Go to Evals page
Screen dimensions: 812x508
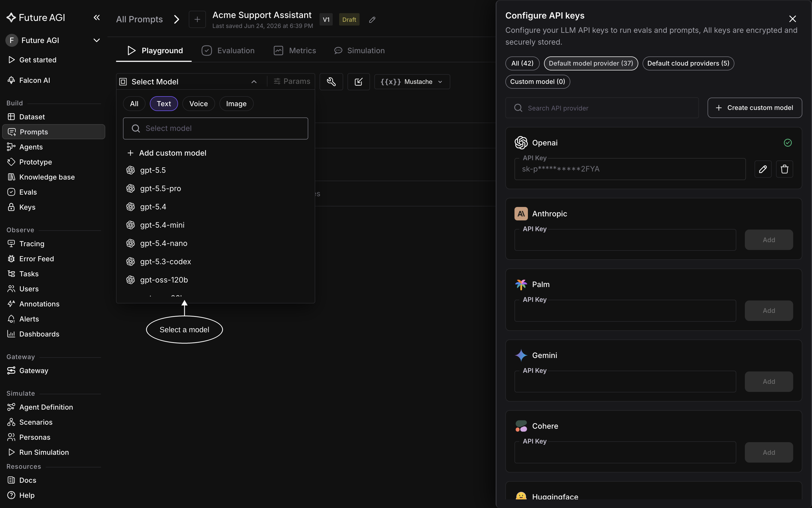point(22,192)
